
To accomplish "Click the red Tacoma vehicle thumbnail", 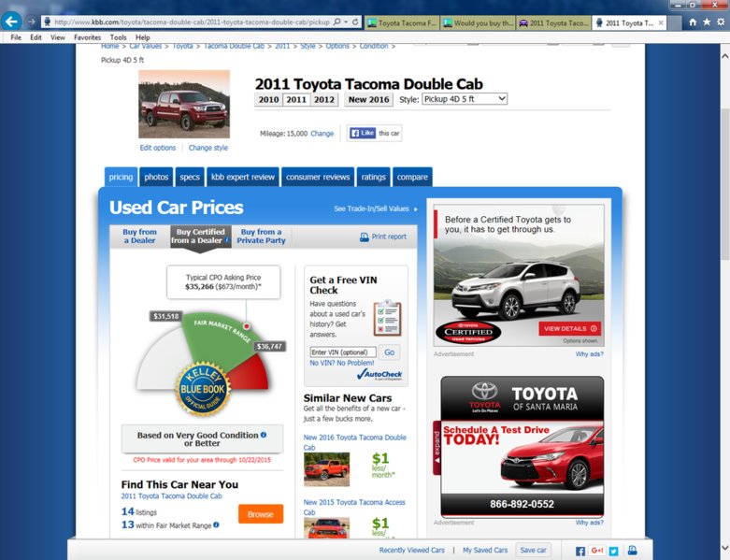I will click(184, 105).
